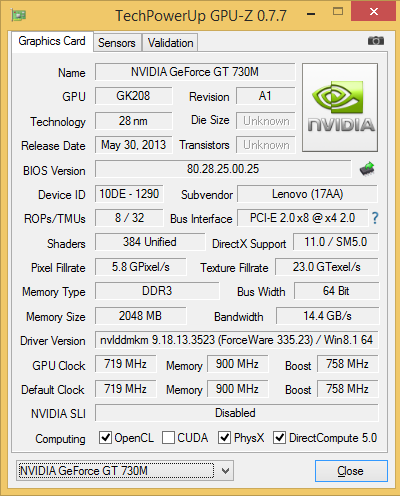
Task: Click the NVIDIA SLI label
Action: pyautogui.click(x=58, y=414)
